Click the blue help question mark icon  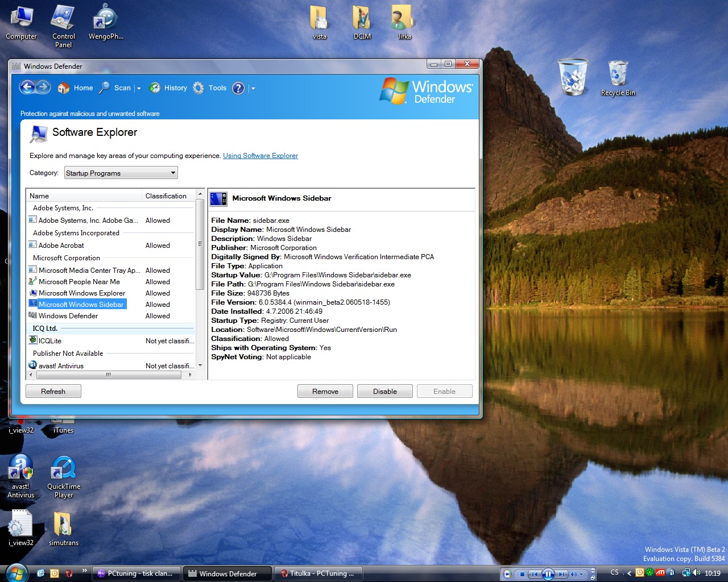238,88
